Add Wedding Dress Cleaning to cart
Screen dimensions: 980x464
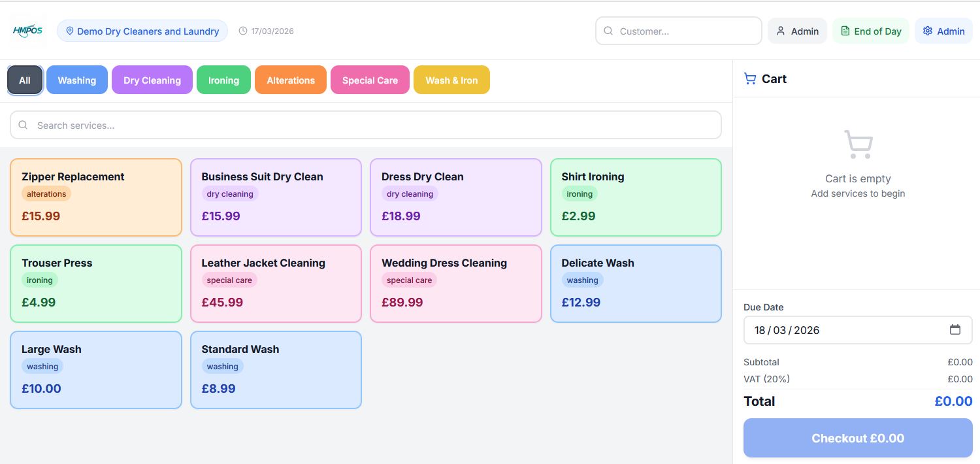[456, 284]
